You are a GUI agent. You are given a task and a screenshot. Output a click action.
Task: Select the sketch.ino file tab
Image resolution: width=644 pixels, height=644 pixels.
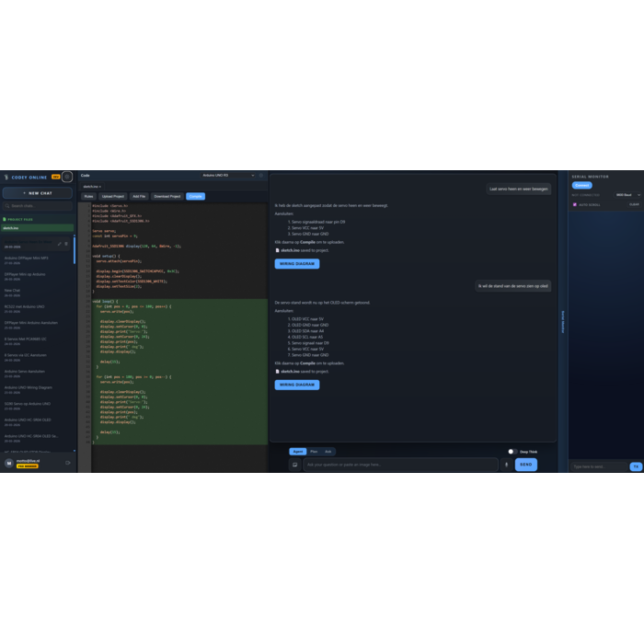pyautogui.click(x=92, y=186)
